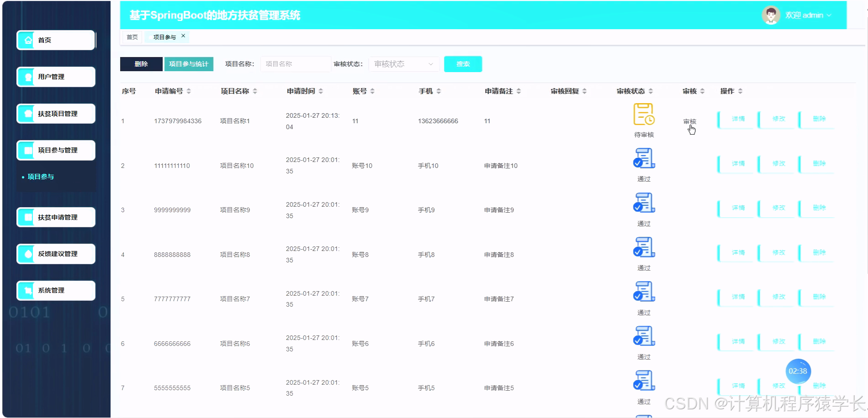Viewport: 868px width, 418px height.
Task: Click the 搜索 search button
Action: click(462, 64)
